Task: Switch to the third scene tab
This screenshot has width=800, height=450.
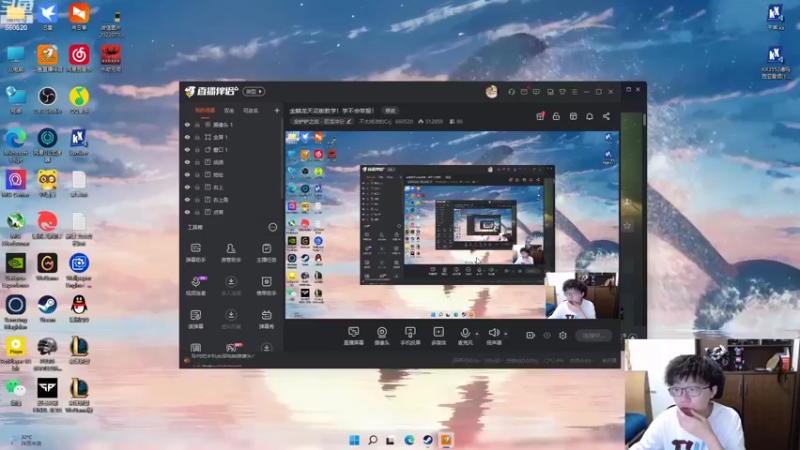Action: (251, 110)
